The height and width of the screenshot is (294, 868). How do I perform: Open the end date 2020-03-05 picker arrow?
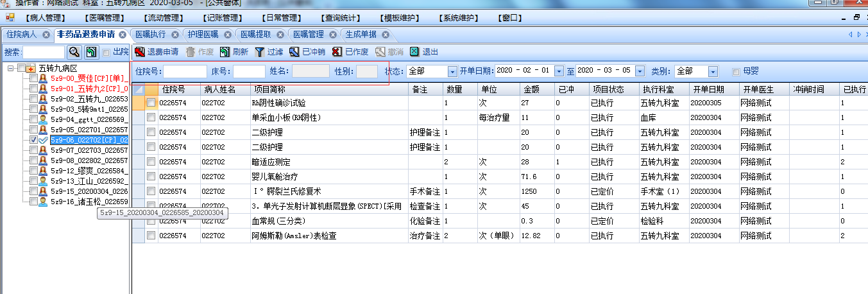(638, 71)
